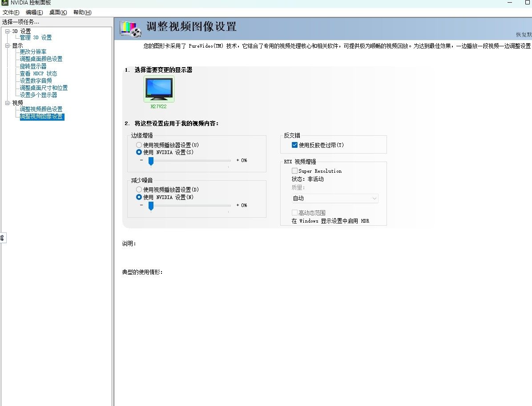Click 在 Windows 显示设置中启用 HDR text
Image resolution: width=532 pixels, height=406 pixels.
(x=330, y=221)
